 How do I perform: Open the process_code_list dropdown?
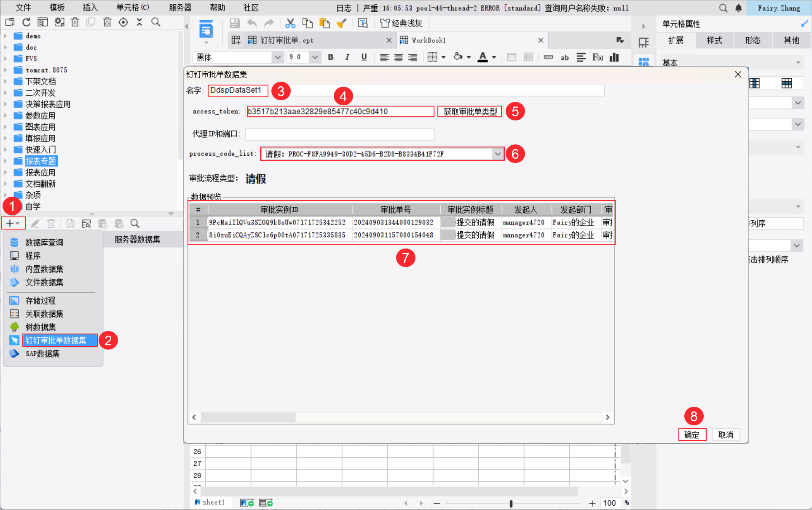pos(498,154)
